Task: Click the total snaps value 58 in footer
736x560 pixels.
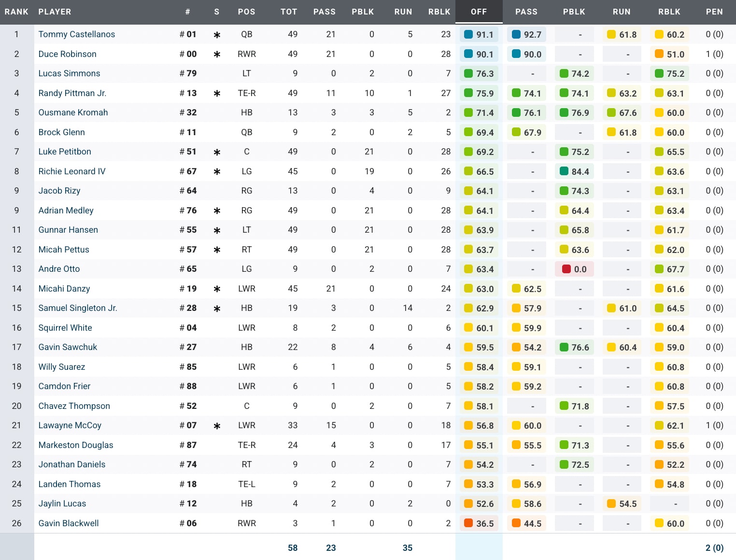Action: point(293,548)
